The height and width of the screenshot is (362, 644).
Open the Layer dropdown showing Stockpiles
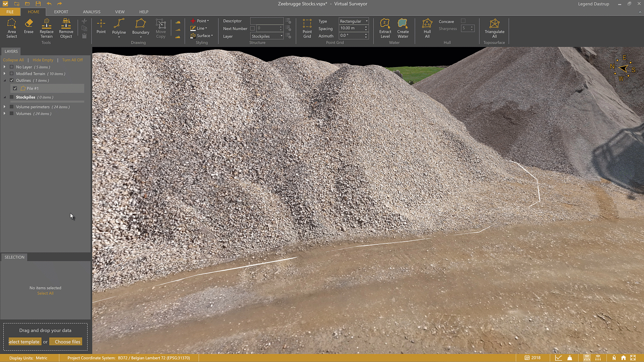[266, 36]
